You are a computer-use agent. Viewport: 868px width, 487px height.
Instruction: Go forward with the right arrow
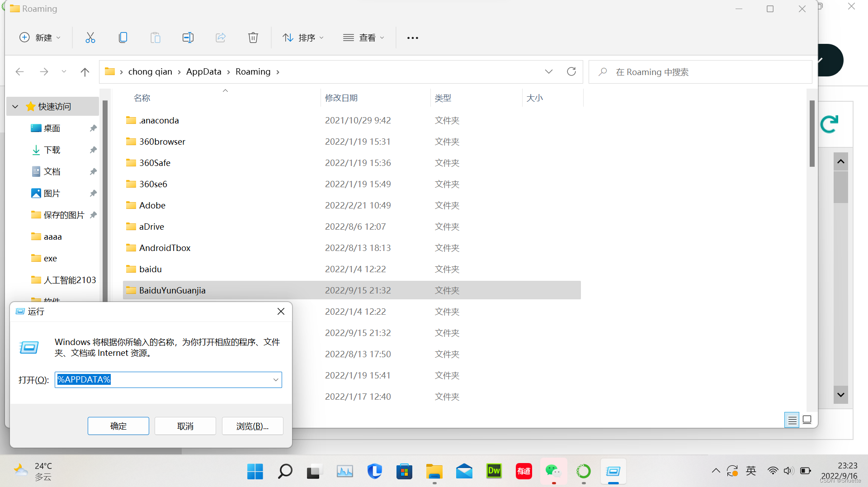point(44,71)
